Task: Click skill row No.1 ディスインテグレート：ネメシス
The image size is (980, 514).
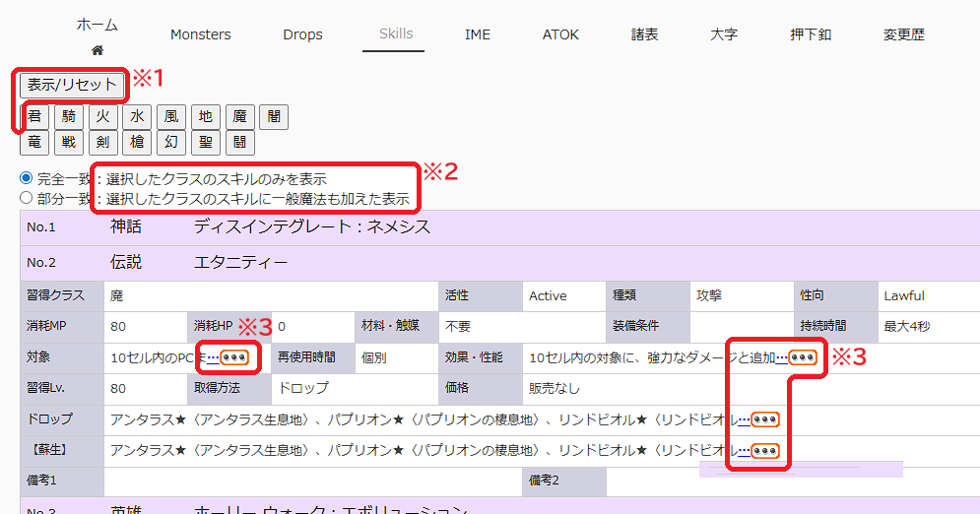Action: tap(500, 227)
